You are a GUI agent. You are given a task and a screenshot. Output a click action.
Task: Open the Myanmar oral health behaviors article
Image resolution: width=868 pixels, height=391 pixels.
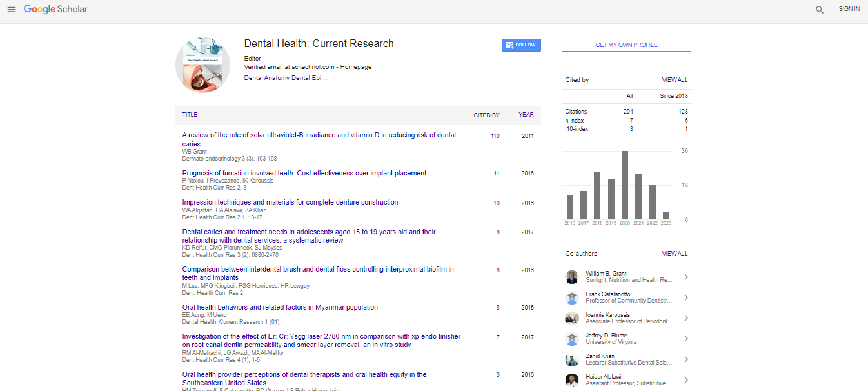[280, 307]
